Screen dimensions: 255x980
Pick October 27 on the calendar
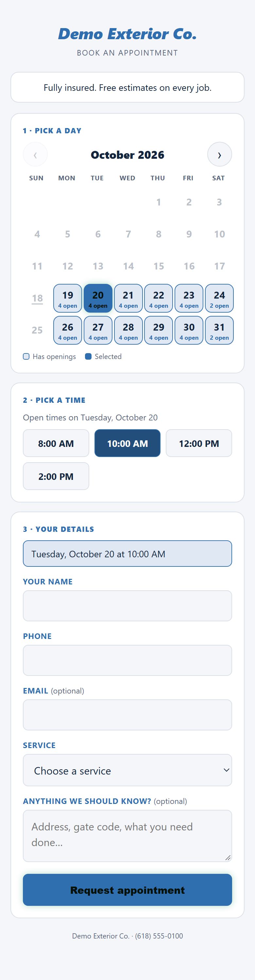(x=98, y=330)
